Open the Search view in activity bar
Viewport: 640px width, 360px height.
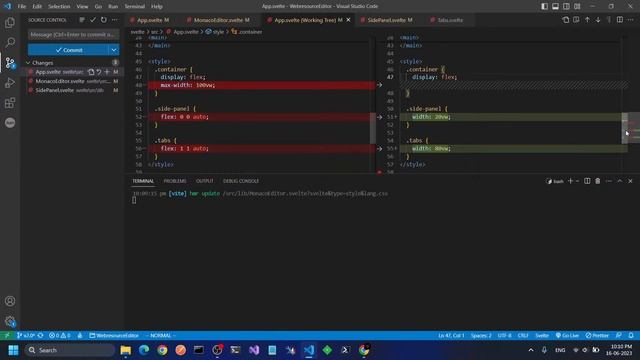tap(10, 42)
